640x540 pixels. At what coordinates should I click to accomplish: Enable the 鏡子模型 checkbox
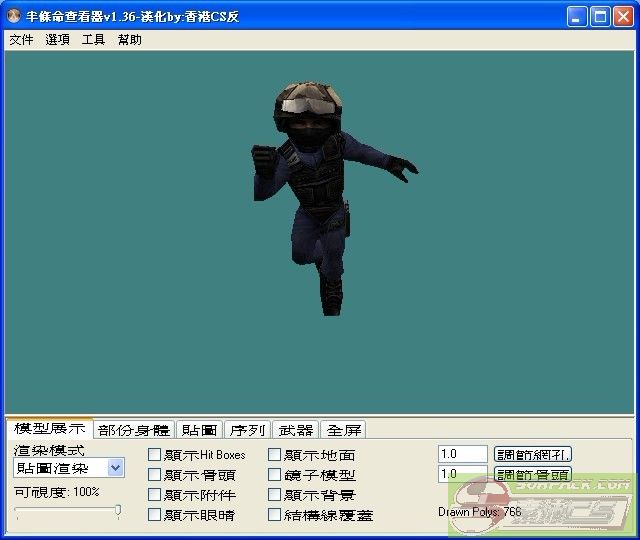click(275, 475)
